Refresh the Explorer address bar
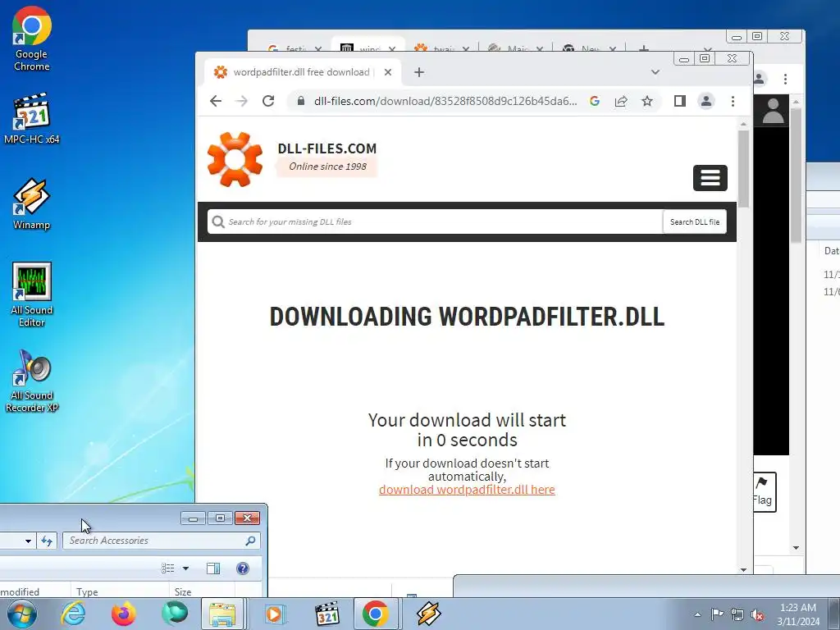The height and width of the screenshot is (630, 840). (47, 541)
